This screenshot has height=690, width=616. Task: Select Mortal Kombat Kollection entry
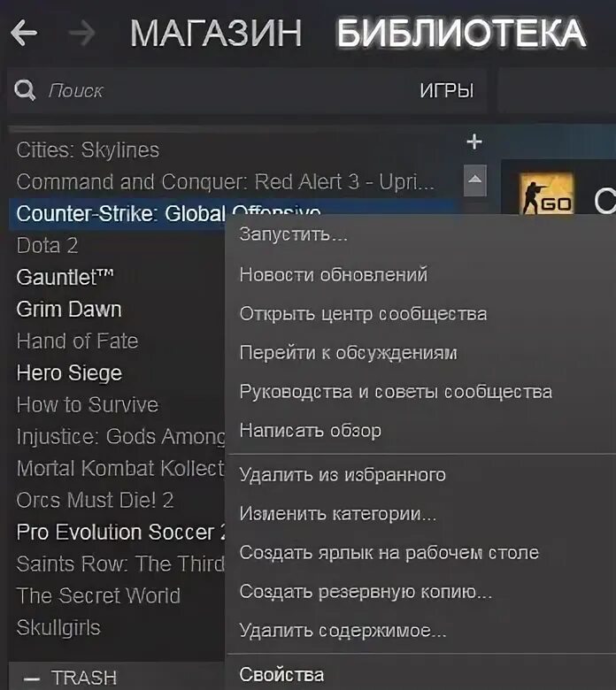click(120, 469)
